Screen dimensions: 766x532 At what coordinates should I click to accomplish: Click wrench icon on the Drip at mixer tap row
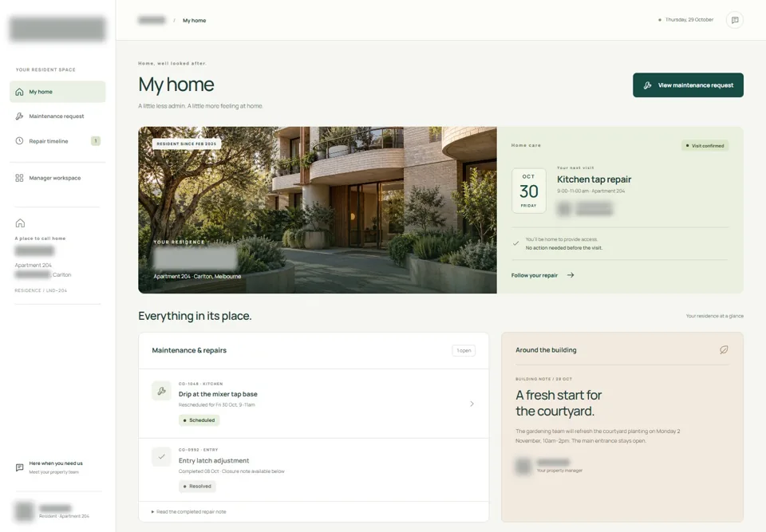(x=161, y=391)
